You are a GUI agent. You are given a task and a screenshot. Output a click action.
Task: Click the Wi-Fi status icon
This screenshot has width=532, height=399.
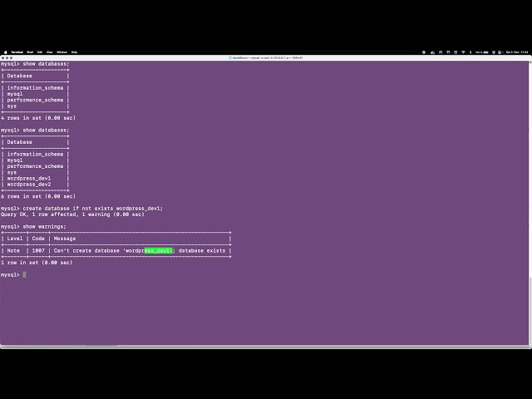[463, 52]
